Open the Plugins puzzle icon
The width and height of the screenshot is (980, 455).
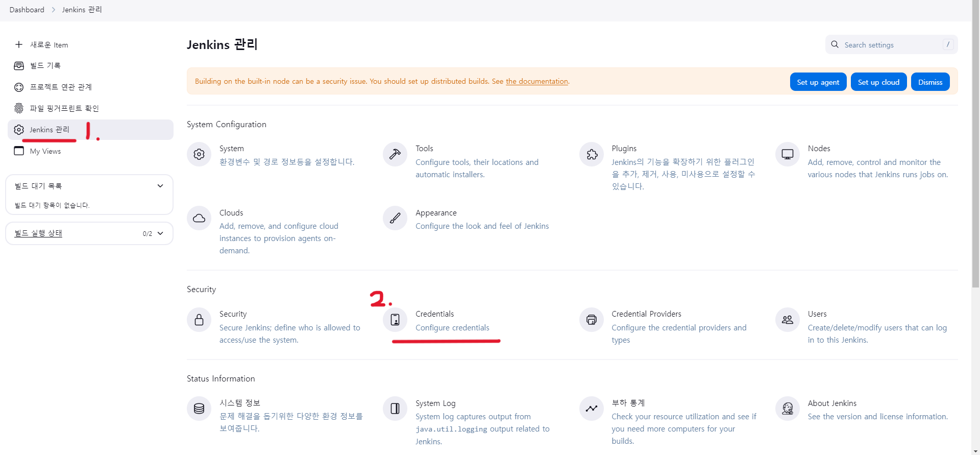coord(592,154)
